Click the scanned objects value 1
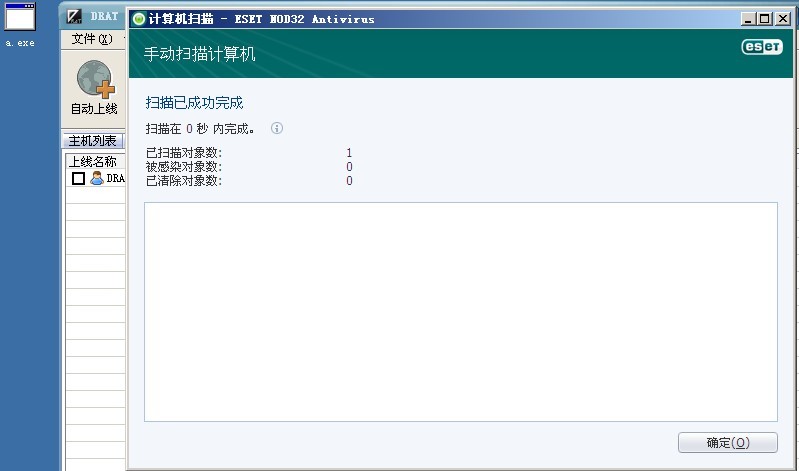The height and width of the screenshot is (471, 799). pyautogui.click(x=349, y=152)
